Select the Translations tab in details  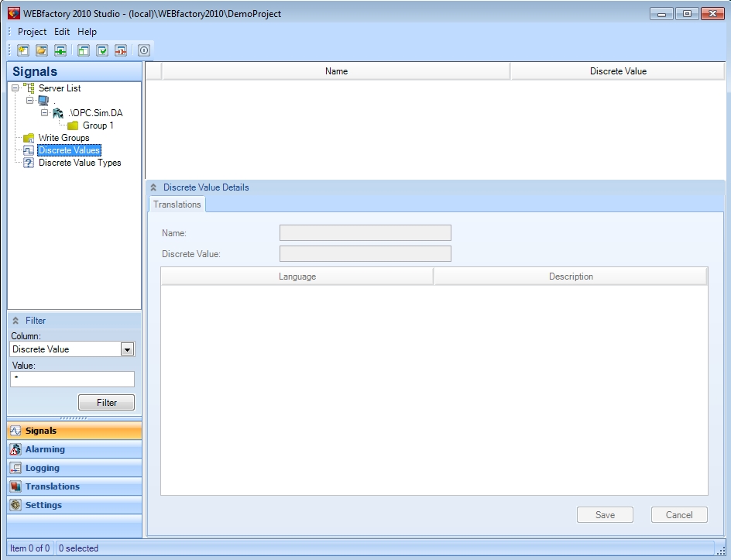point(177,204)
